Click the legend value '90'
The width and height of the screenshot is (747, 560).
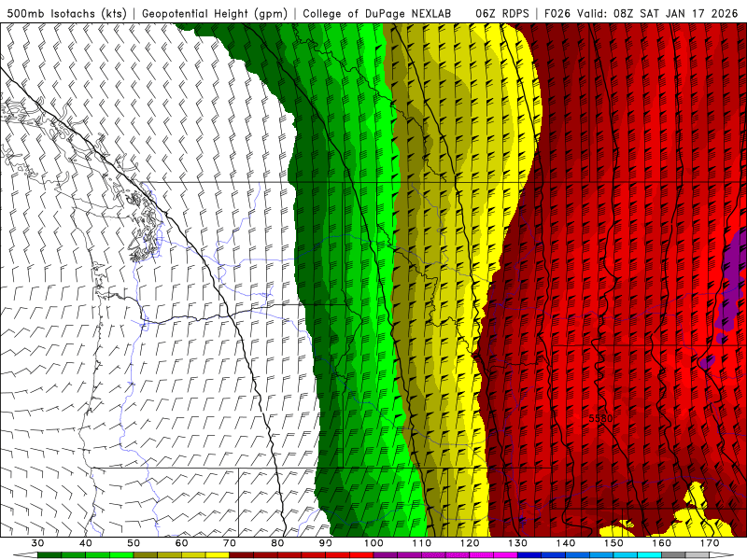click(x=325, y=543)
